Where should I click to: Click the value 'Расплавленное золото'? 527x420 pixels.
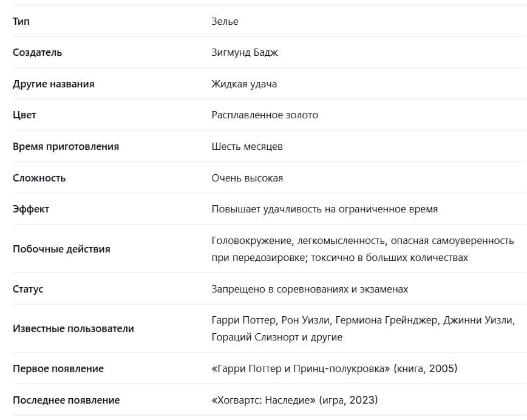pos(265,115)
